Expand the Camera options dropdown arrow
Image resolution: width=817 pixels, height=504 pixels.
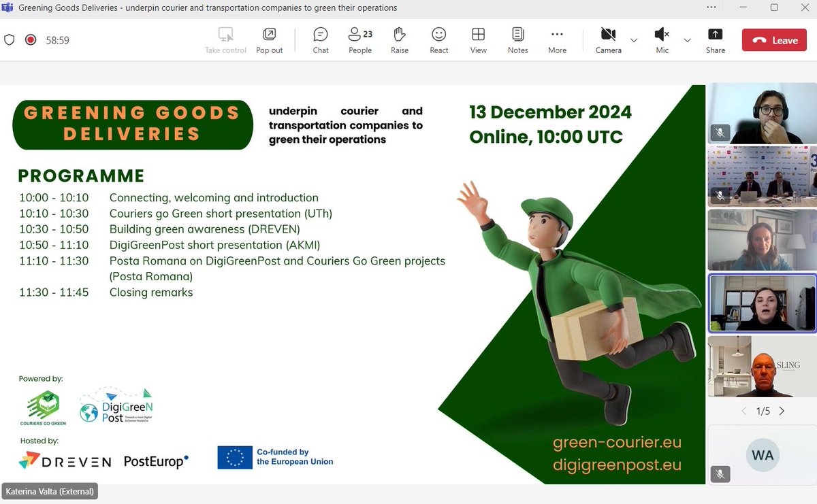634,40
